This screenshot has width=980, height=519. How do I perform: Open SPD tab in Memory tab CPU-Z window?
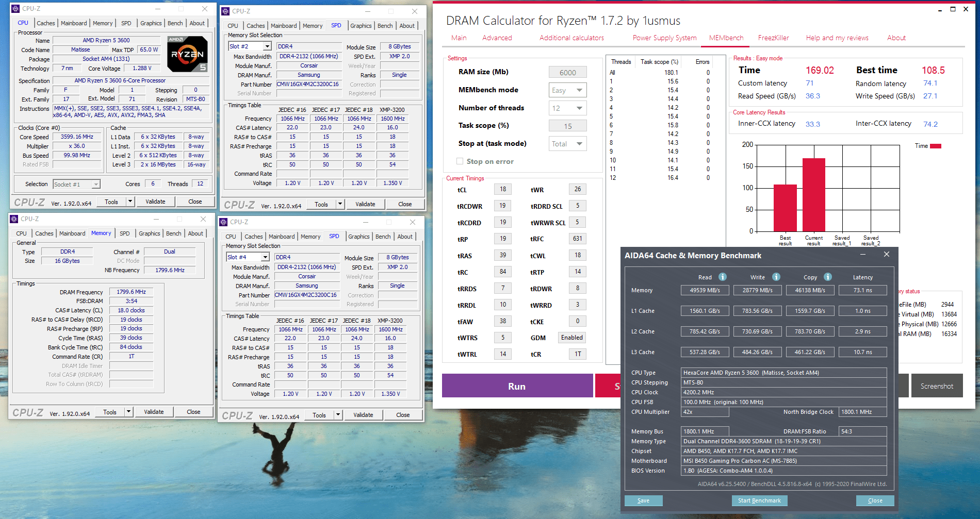coord(125,233)
